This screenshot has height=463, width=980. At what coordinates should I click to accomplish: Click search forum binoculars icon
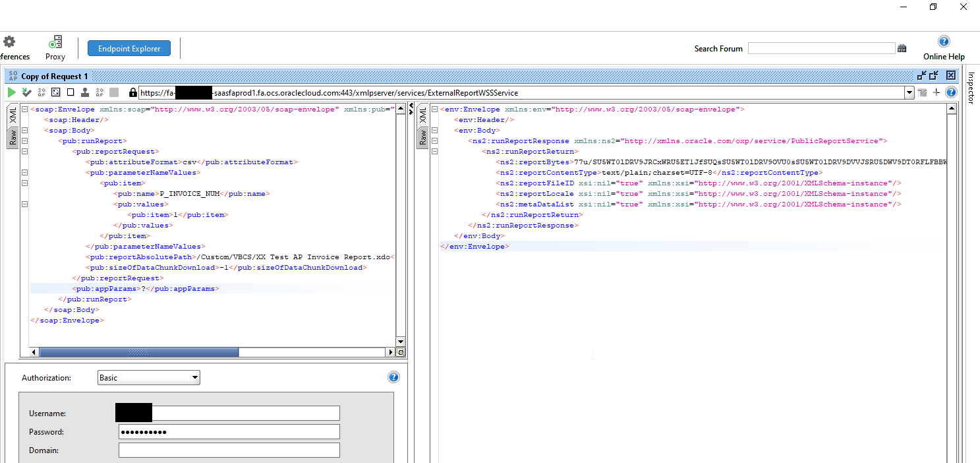(x=902, y=48)
